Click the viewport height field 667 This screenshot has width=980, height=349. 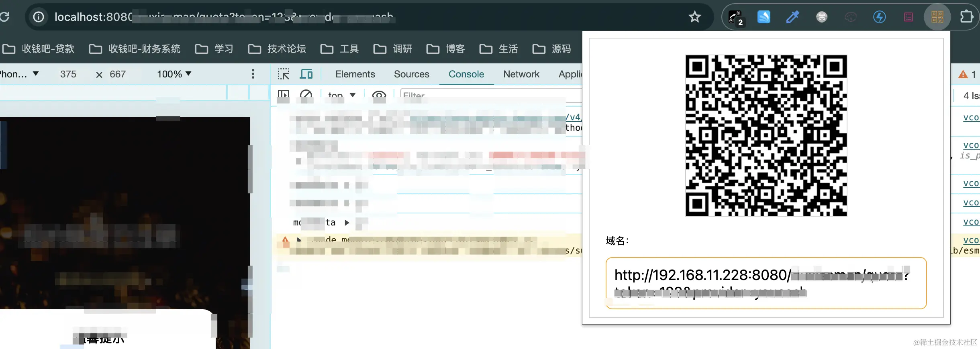coord(118,74)
